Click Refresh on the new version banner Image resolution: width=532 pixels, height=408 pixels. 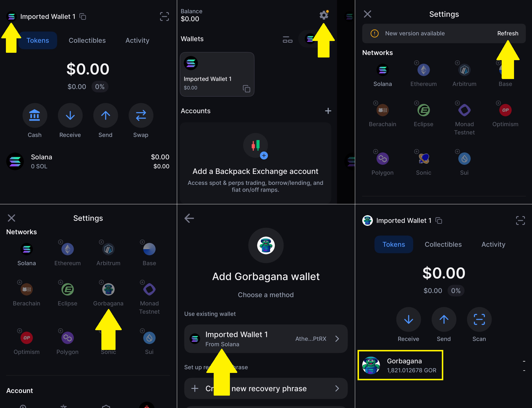508,33
